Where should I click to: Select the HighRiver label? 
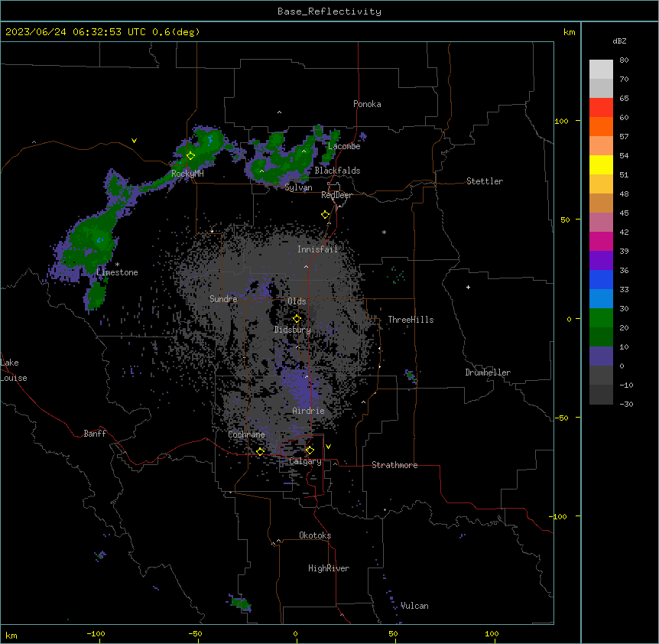[x=329, y=568]
